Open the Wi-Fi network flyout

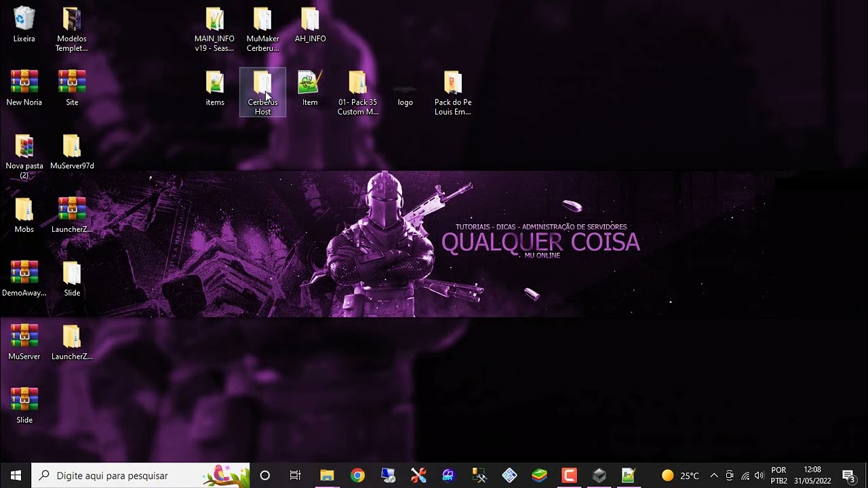[x=745, y=475]
